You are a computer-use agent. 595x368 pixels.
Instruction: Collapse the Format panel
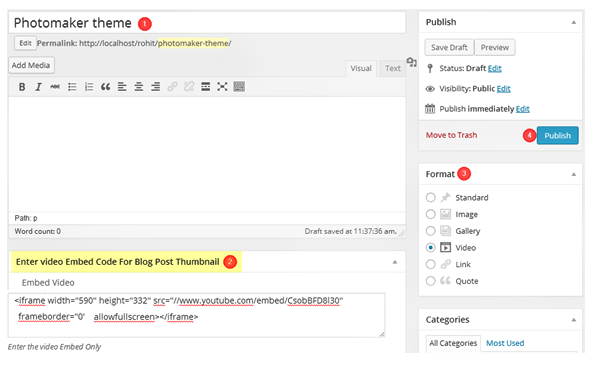point(574,175)
